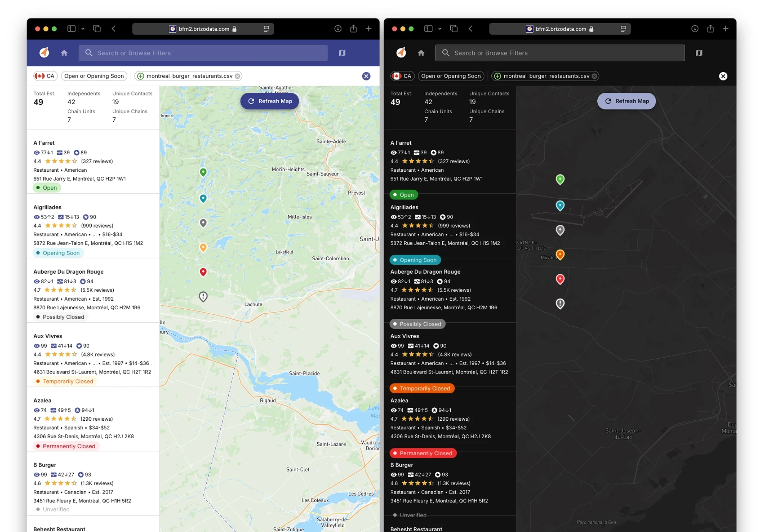This screenshot has height=532, width=760.
Task: Click share icon in left Safari window
Action: coord(353,28)
